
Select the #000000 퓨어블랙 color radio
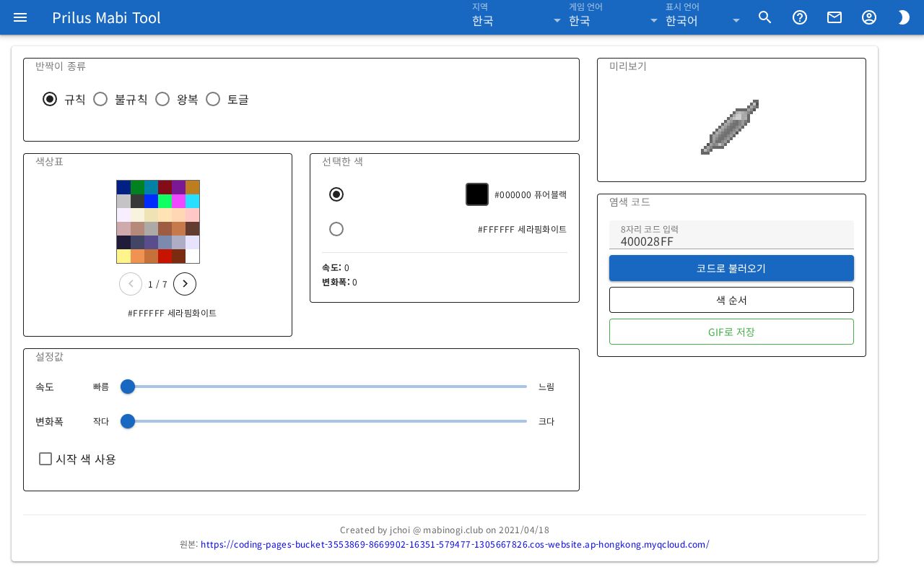pyautogui.click(x=336, y=194)
